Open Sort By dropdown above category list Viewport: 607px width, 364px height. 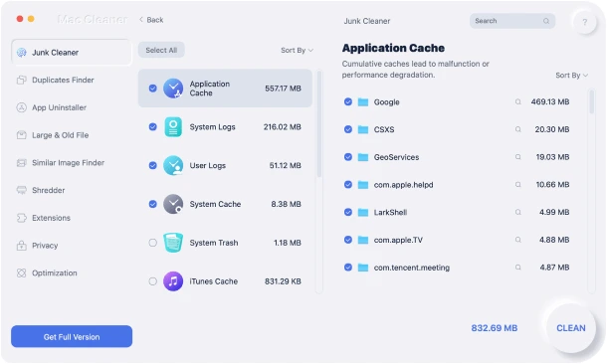click(297, 51)
